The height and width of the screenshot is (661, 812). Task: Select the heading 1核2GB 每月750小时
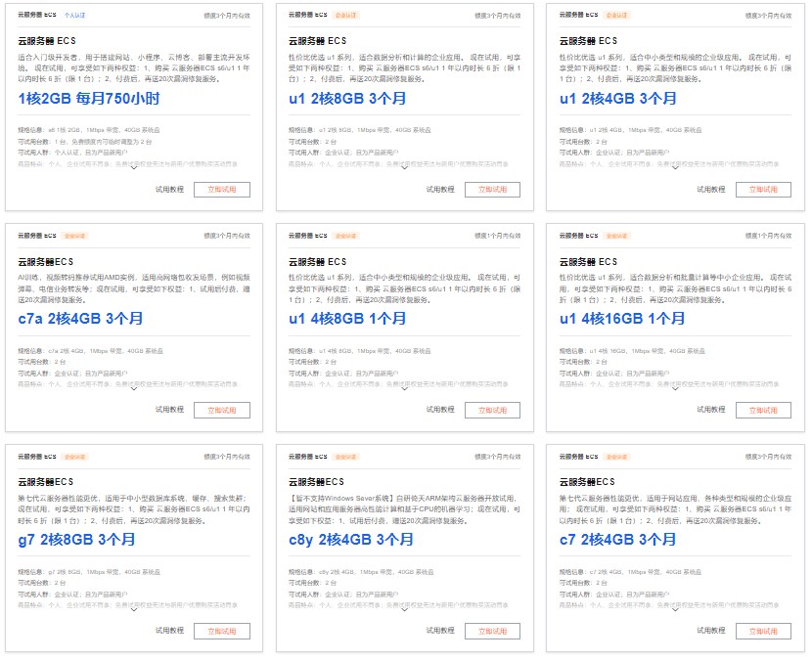pyautogui.click(x=89, y=99)
